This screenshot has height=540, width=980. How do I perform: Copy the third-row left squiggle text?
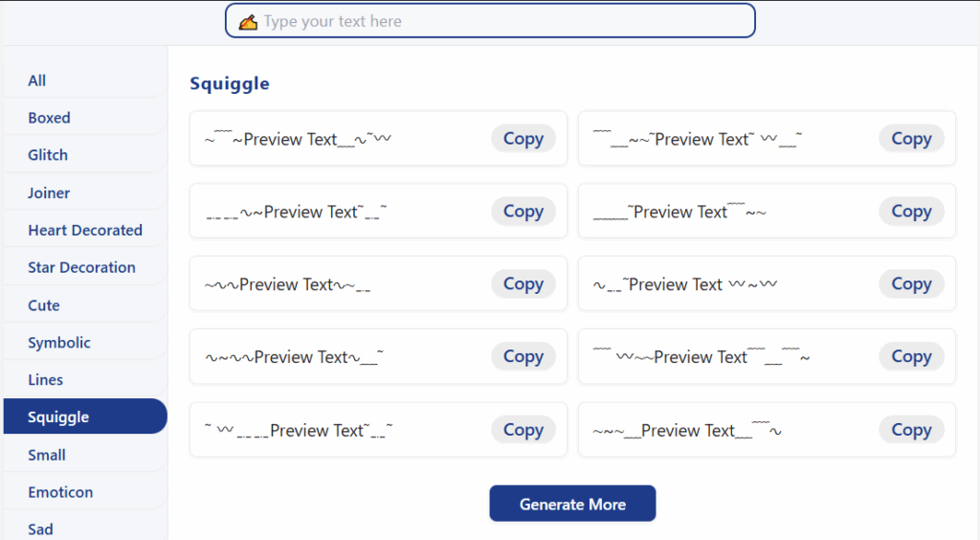523,283
